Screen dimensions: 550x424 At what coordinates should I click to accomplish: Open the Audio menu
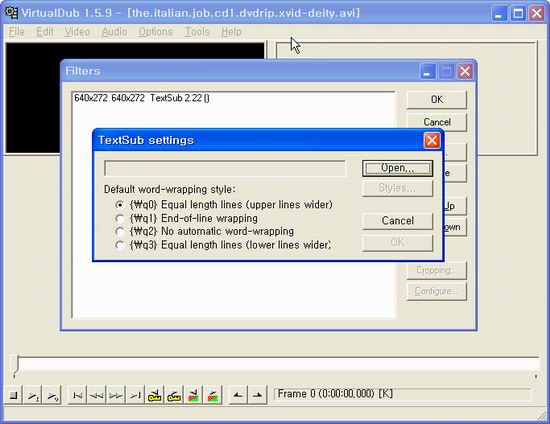(114, 32)
